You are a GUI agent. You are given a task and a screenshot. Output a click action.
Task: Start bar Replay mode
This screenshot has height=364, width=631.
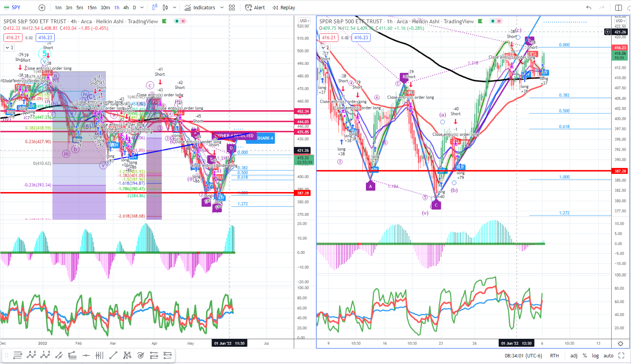(x=284, y=8)
